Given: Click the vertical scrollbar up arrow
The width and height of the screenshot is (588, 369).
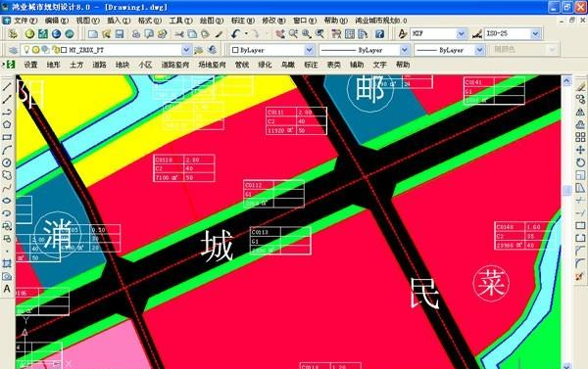Looking at the screenshot, I should [x=567, y=80].
